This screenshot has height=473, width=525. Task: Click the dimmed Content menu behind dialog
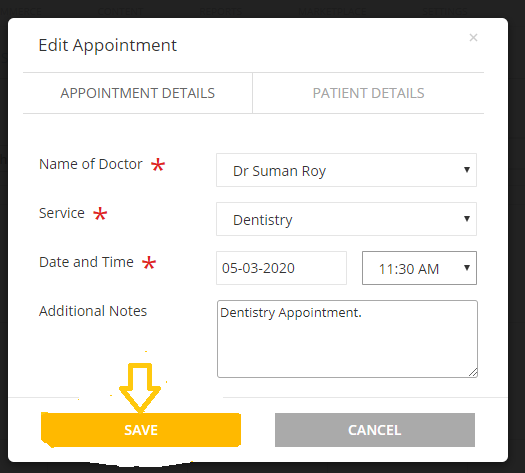click(120, 11)
